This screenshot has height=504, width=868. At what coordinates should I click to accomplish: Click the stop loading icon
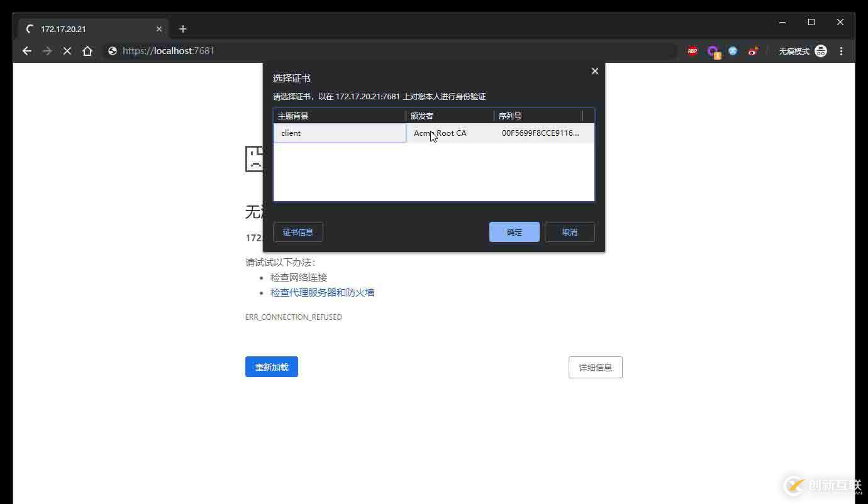[67, 51]
